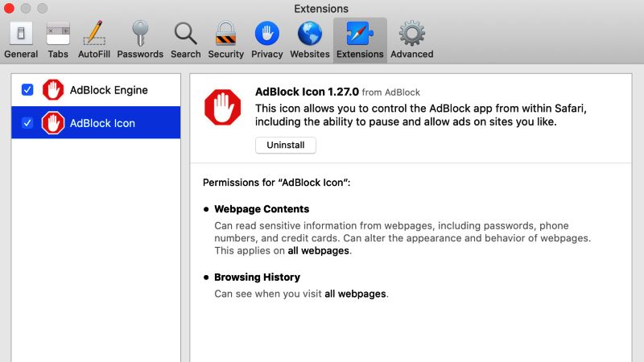
Task: Select the AdBlock Icon list row
Action: point(96,122)
